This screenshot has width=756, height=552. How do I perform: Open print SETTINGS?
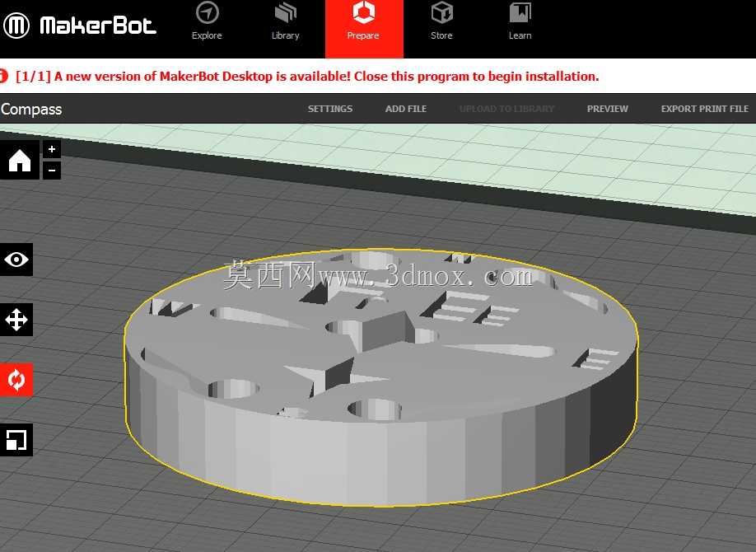click(330, 109)
